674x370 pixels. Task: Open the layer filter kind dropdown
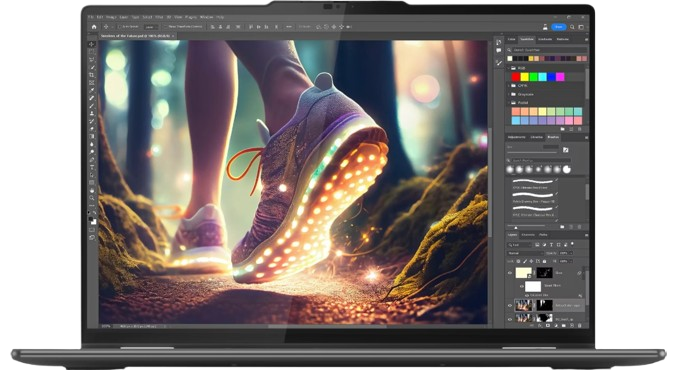(x=520, y=245)
